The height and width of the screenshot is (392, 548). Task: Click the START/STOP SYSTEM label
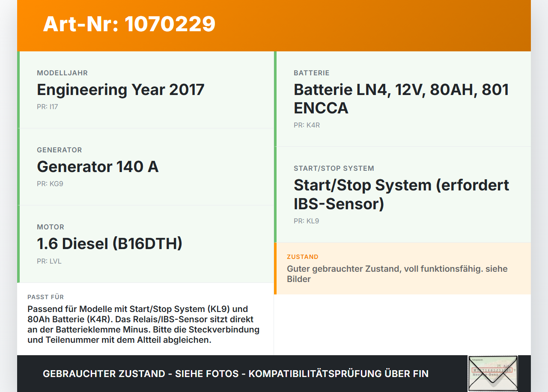click(334, 168)
